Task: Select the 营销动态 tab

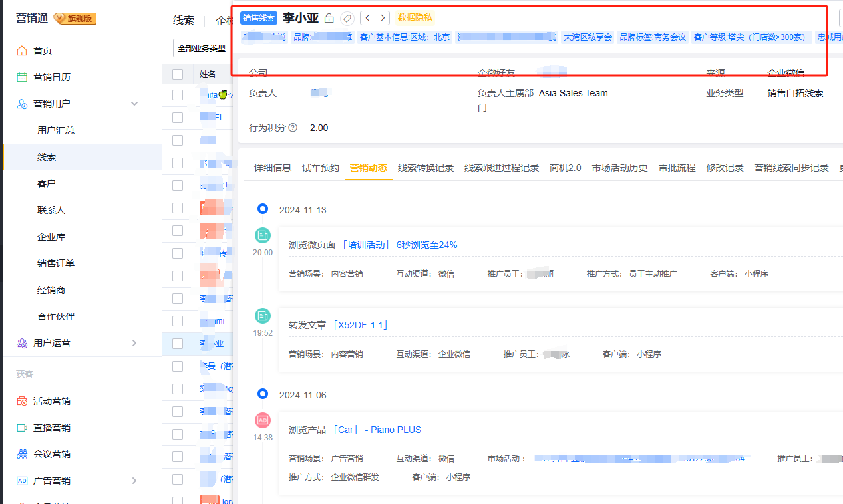Action: coord(369,168)
